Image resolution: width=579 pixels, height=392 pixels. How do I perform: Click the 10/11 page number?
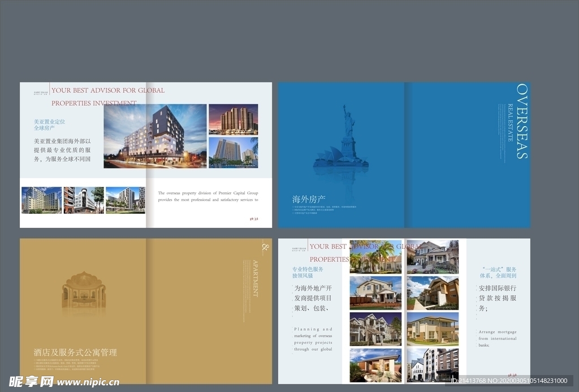(x=254, y=219)
